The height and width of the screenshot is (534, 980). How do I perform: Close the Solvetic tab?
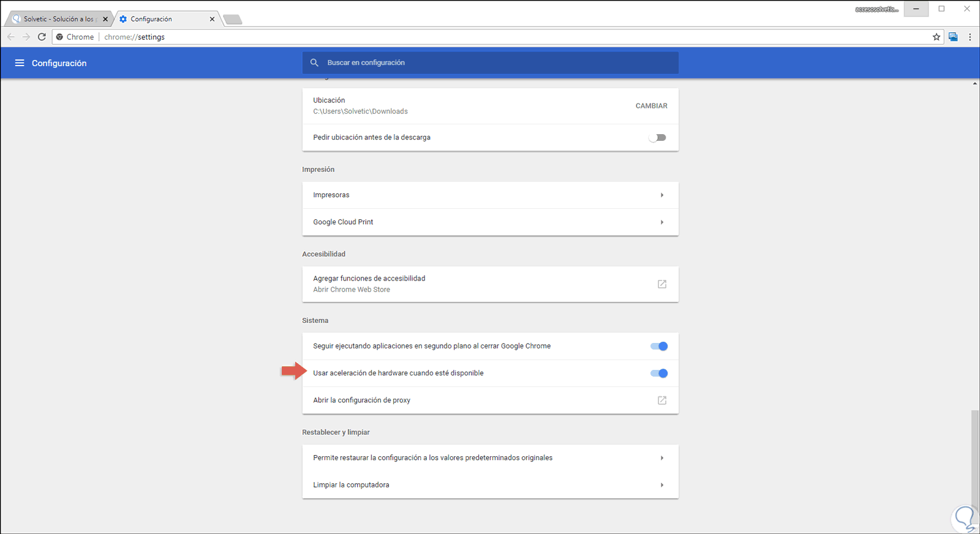tap(105, 19)
